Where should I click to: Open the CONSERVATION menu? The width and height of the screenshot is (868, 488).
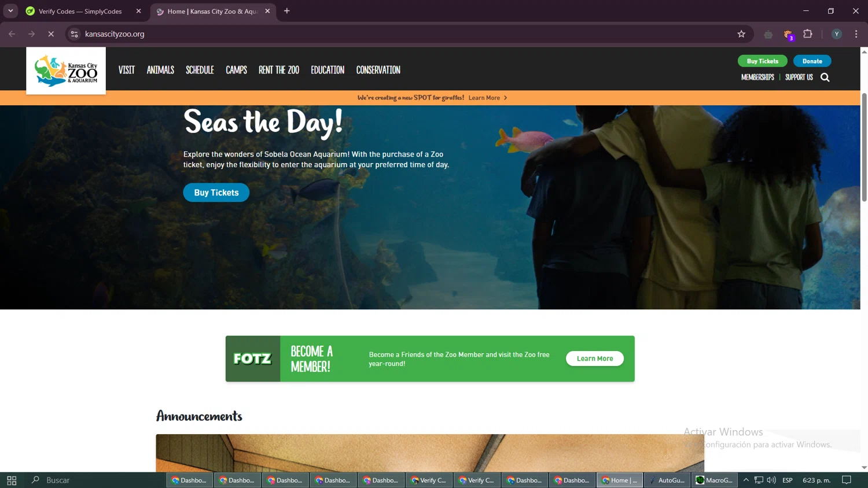click(x=378, y=70)
